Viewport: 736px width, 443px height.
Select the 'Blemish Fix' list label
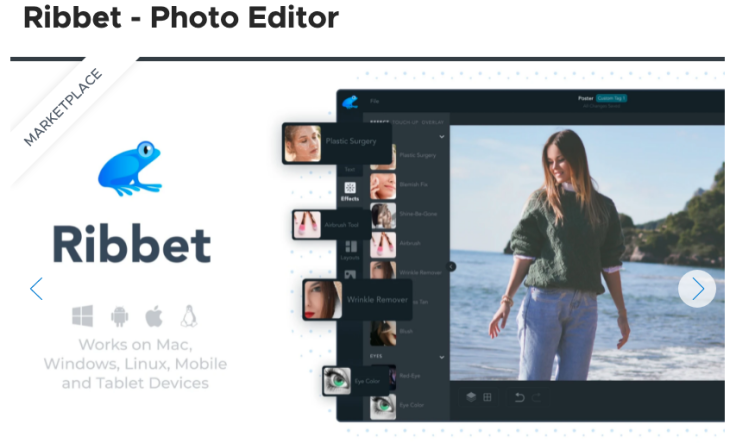coord(414,184)
